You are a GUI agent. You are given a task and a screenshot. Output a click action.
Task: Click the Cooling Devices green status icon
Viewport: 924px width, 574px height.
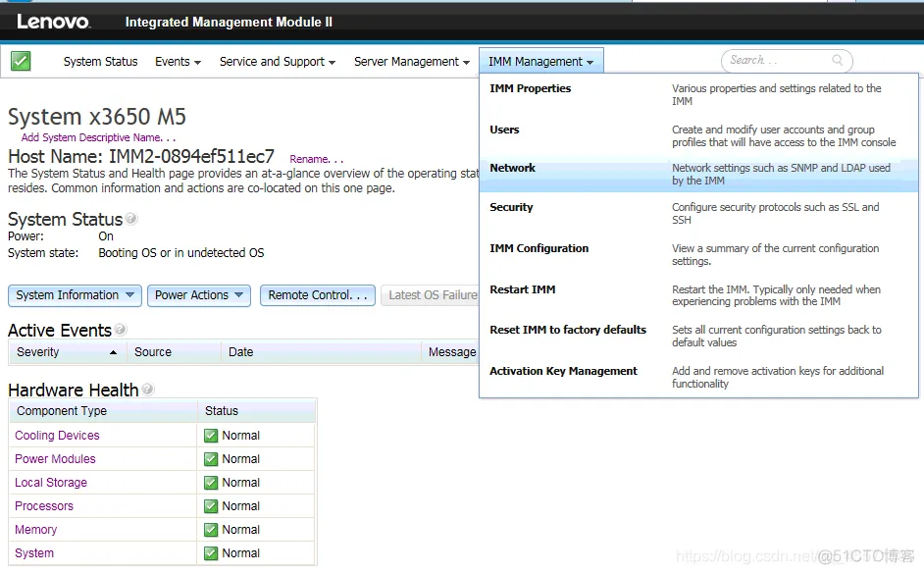point(210,436)
